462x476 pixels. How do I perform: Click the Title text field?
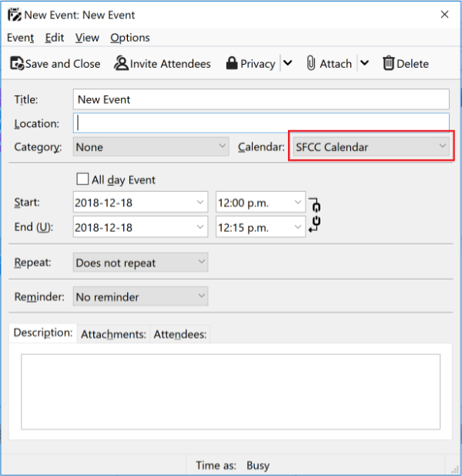(x=261, y=99)
